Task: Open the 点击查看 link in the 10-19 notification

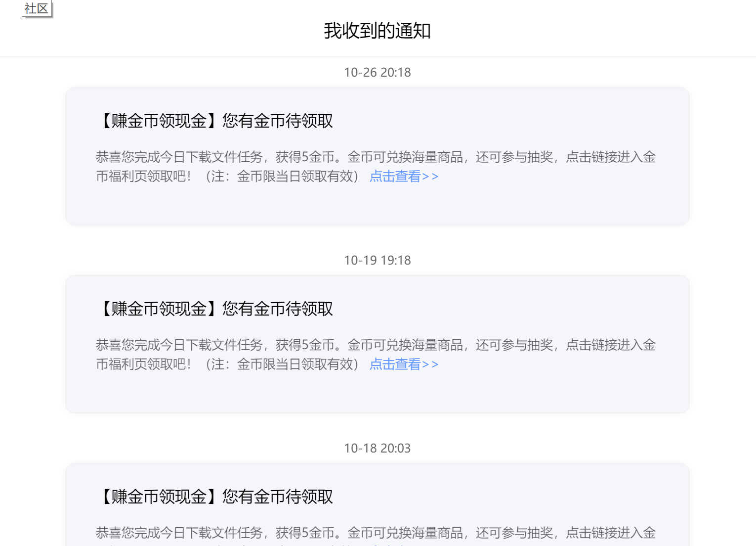Action: point(404,364)
